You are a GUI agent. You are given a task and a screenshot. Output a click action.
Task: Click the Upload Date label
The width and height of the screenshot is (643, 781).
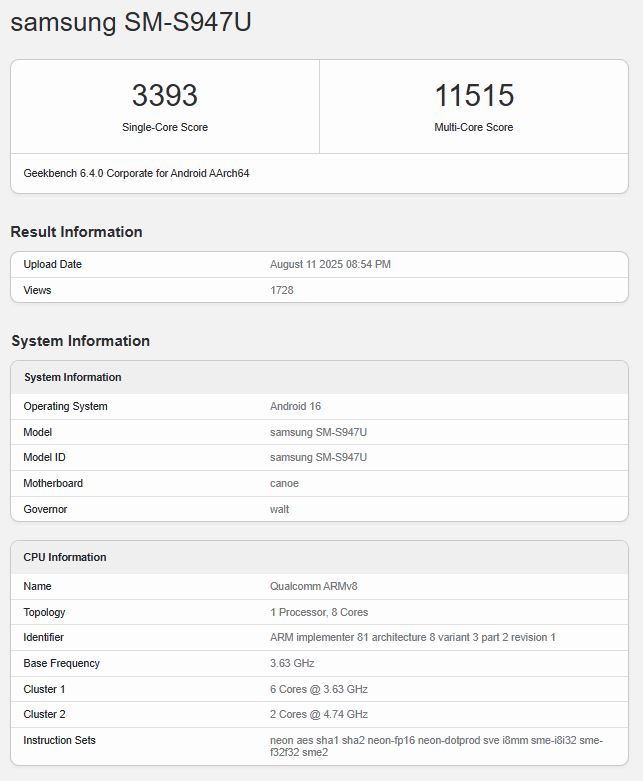52,264
